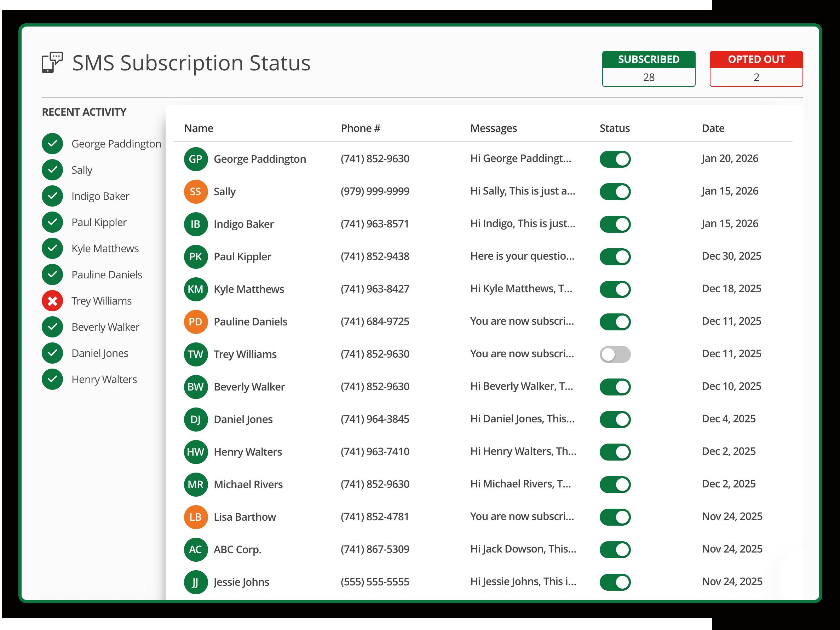Screen dimensions: 840x630
Task: Switch off Michael Rivers' status toggle
Action: coord(615,485)
